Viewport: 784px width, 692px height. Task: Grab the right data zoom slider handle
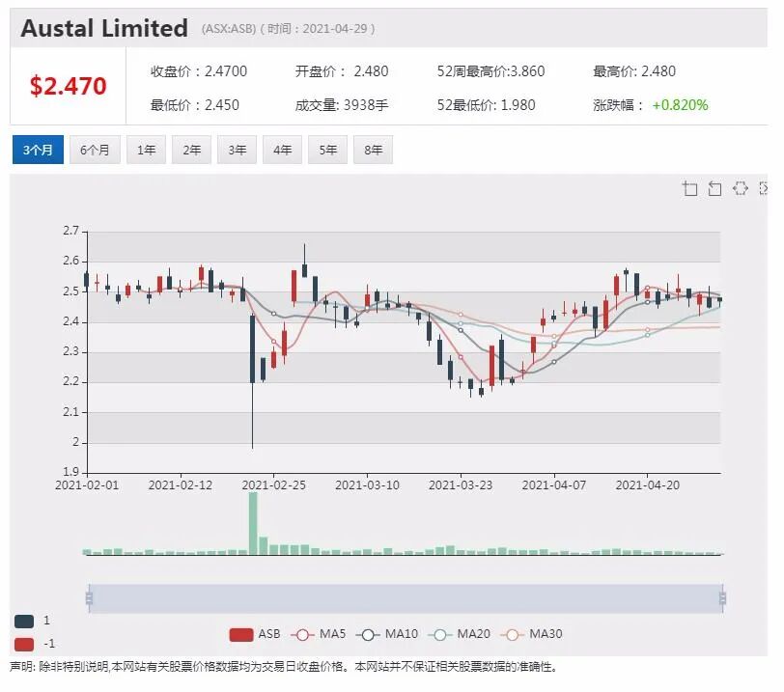[x=722, y=598]
